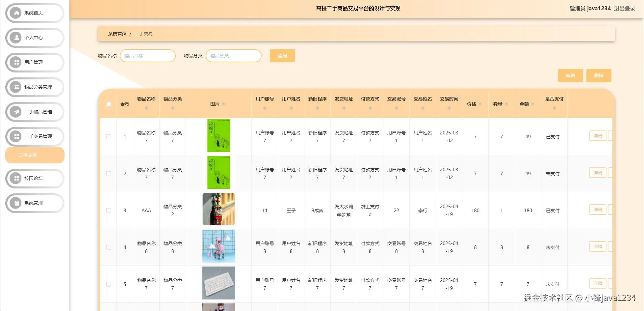Sort table by 发货地址 column arrows

344,108
